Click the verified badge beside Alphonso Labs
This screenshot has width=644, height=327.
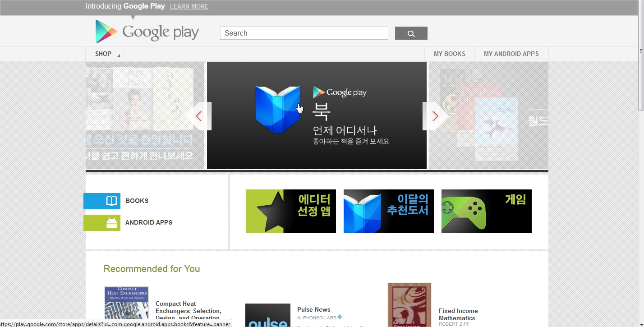(x=340, y=317)
